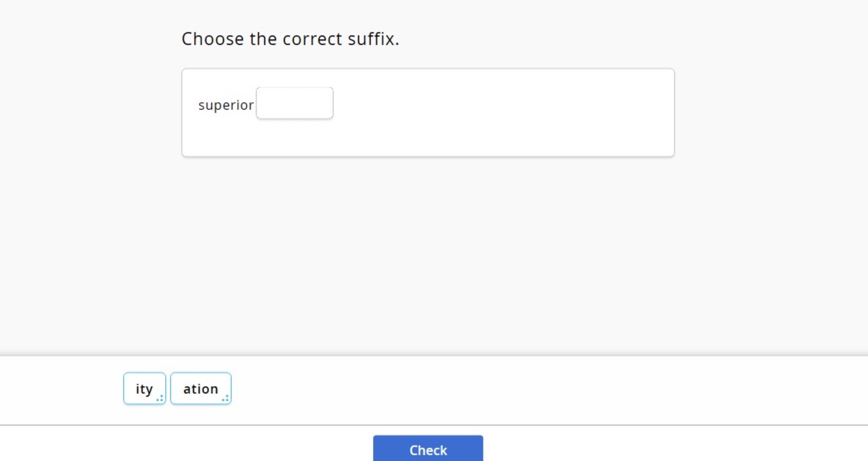Click the drag handle on the "ation" tile
This screenshot has height=461, width=868.
coord(225,398)
